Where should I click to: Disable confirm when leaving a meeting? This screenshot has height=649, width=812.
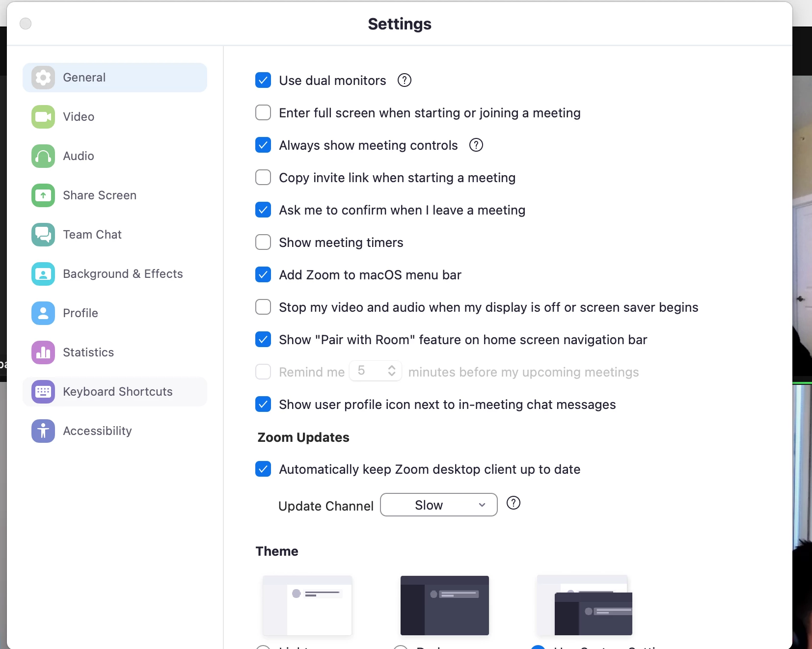(263, 210)
